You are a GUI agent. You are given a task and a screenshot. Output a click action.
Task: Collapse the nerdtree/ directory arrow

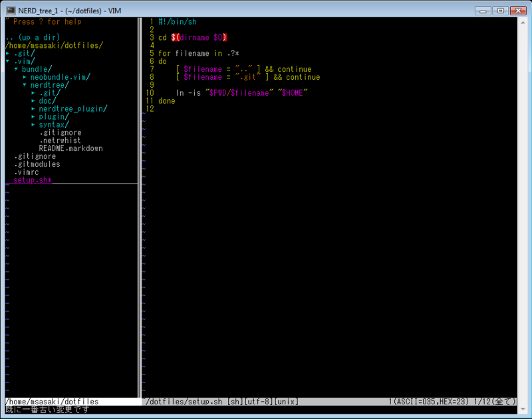[25, 85]
